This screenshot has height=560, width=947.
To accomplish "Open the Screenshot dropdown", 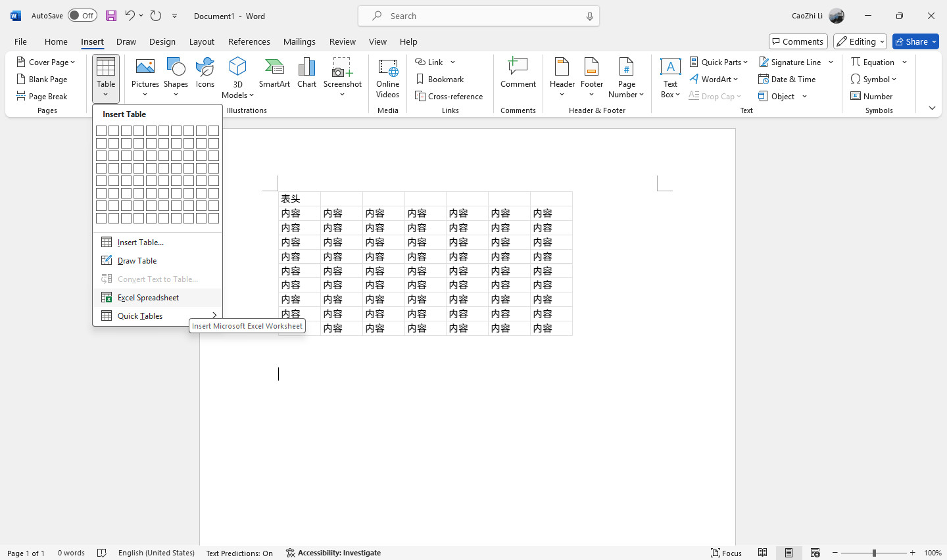I will tap(343, 95).
